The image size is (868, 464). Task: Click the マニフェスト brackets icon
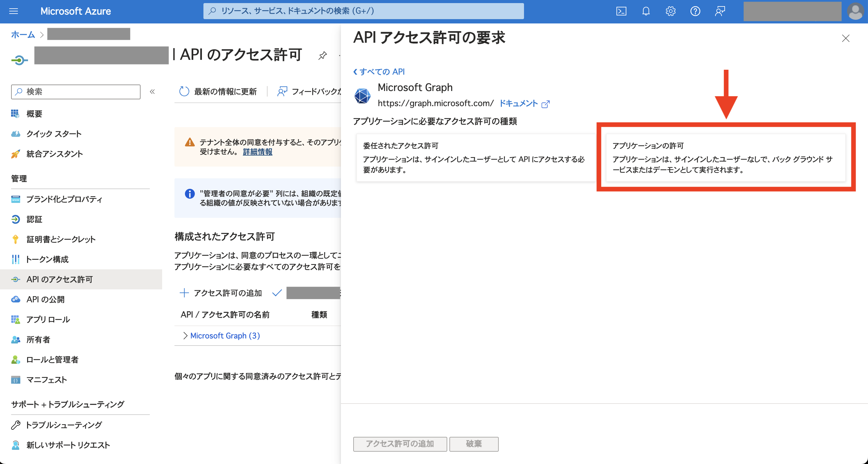point(15,380)
